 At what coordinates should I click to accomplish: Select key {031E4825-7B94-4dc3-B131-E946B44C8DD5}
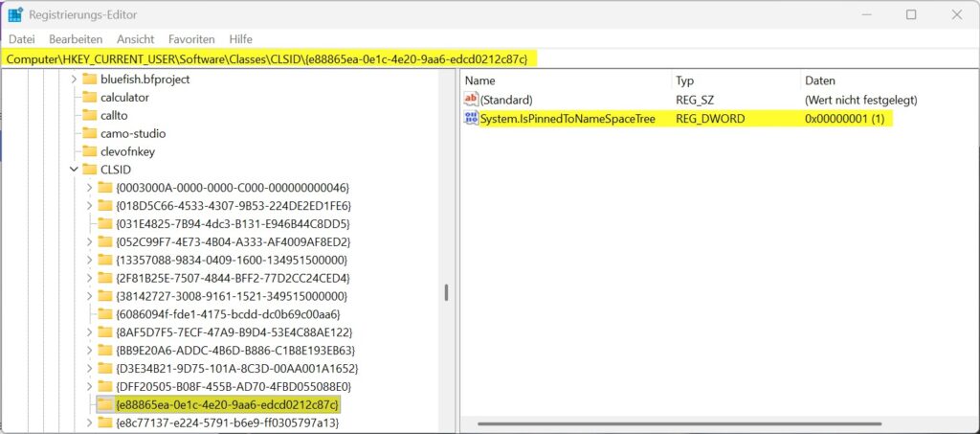(233, 224)
